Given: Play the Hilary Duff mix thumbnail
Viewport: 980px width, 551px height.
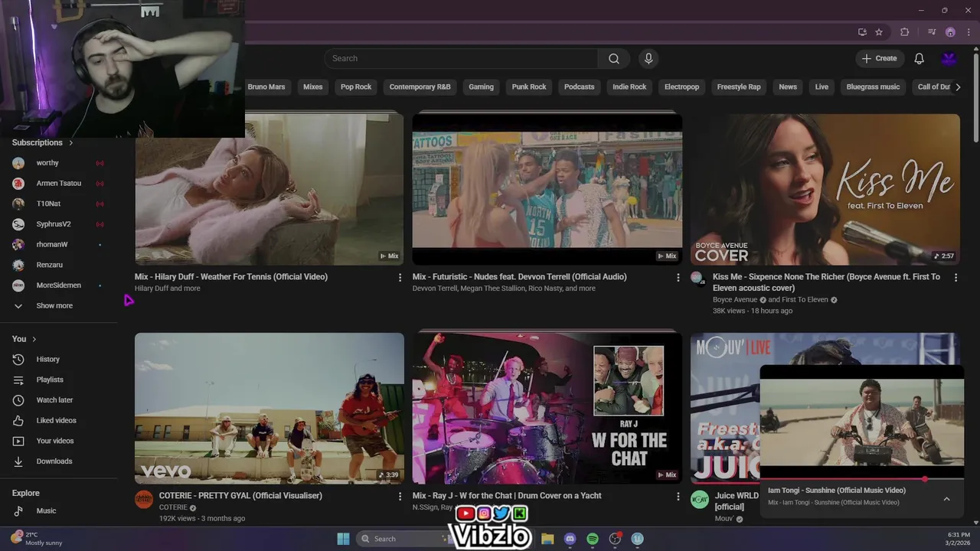Looking at the screenshot, I should point(269,189).
